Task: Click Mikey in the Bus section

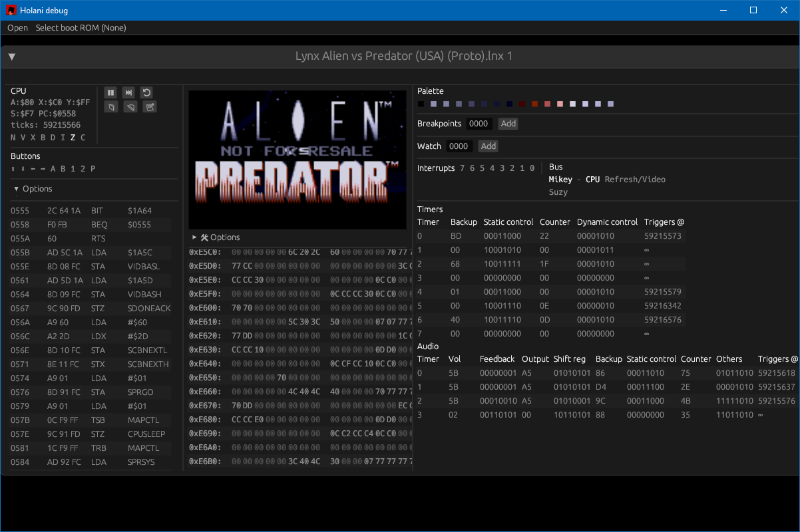Action: [560, 180]
